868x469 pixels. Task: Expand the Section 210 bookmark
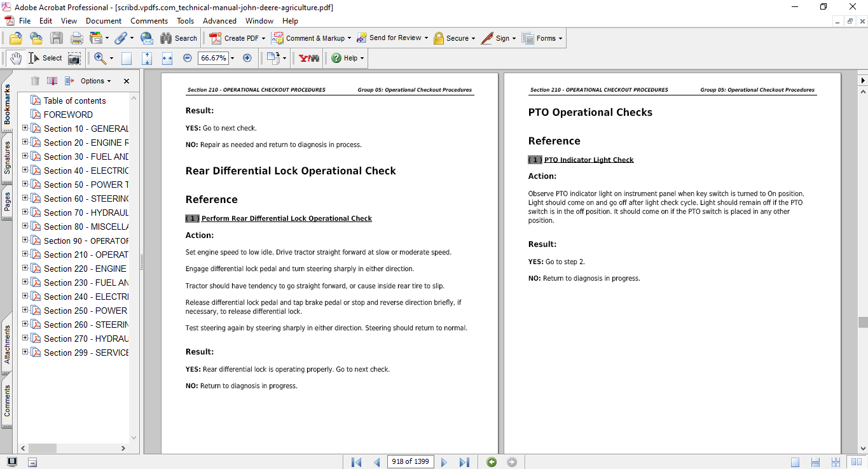[x=25, y=255]
